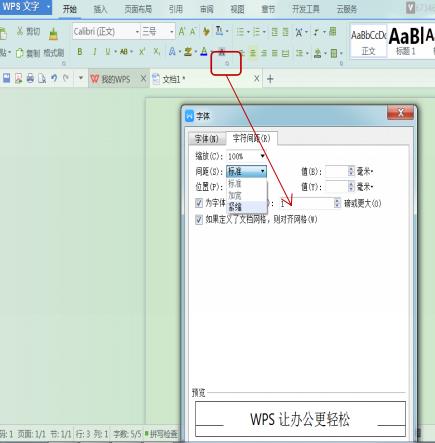
Task: Open the 开始 ribbon tab
Action: (70, 9)
